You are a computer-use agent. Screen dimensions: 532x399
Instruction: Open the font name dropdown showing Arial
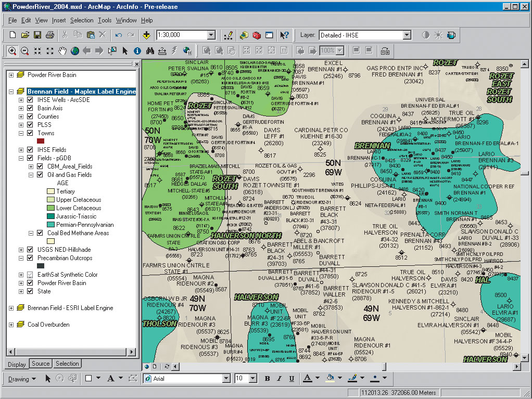[226, 379]
